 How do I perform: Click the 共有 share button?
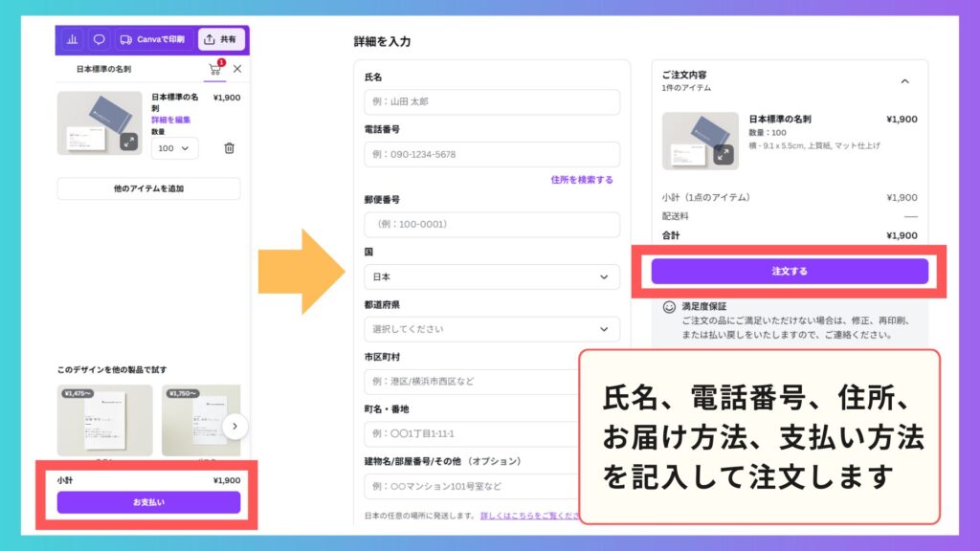pyautogui.click(x=221, y=40)
